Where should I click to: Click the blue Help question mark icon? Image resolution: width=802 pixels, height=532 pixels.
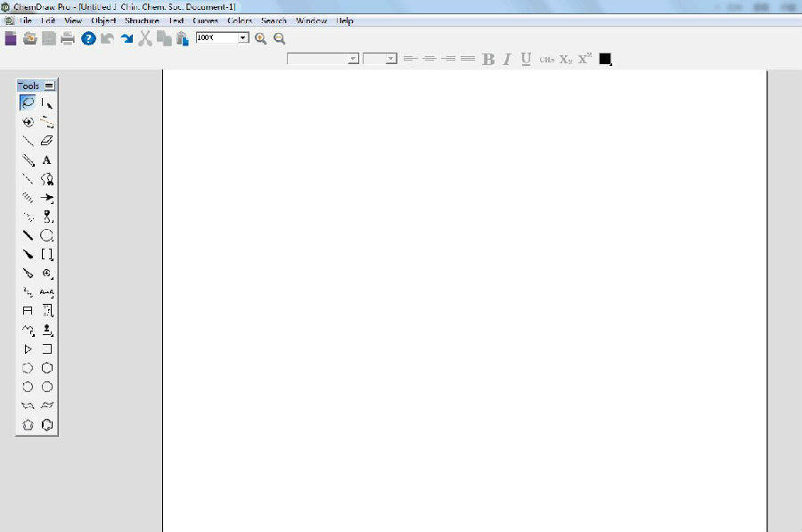pos(88,38)
